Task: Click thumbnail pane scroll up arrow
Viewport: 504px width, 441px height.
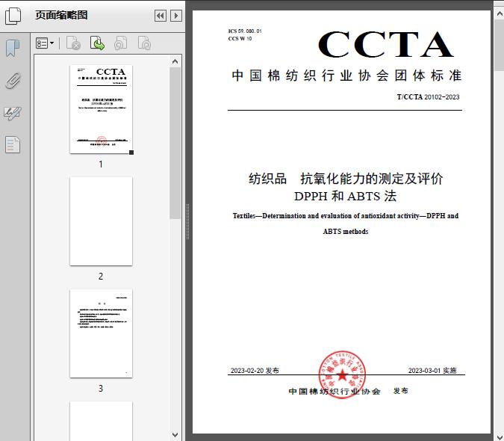Action: point(175,61)
